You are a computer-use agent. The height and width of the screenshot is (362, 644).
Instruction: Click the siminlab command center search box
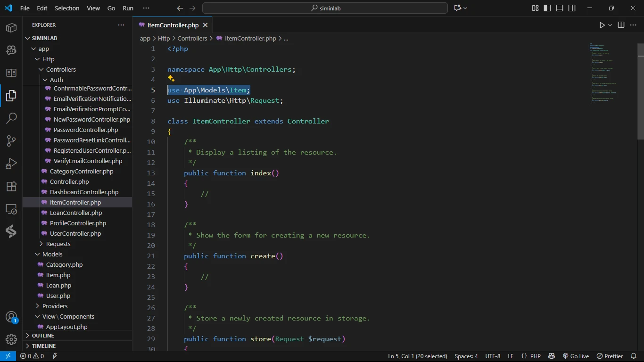tap(325, 8)
